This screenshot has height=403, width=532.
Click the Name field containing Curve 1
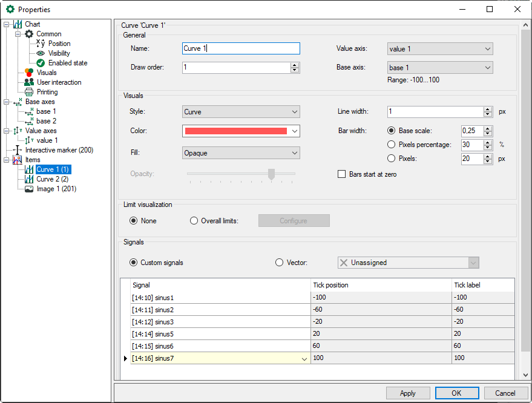[241, 49]
